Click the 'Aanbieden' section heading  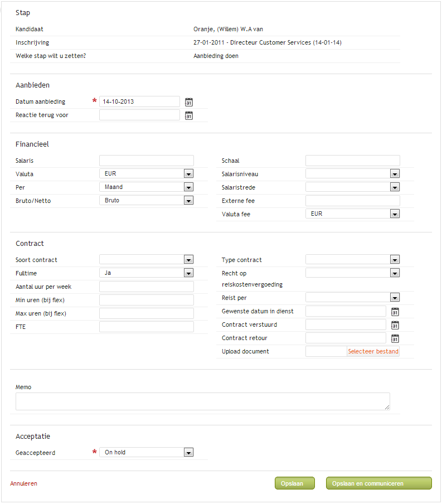pyautogui.click(x=32, y=85)
